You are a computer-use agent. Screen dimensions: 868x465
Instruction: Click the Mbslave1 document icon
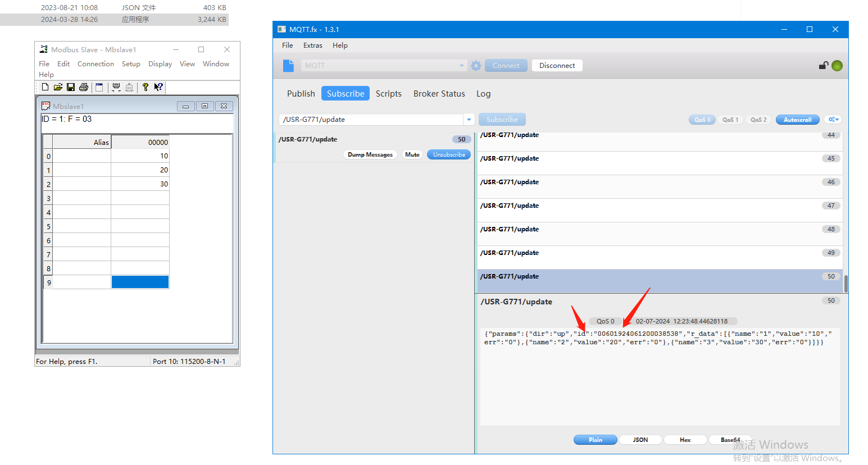46,106
